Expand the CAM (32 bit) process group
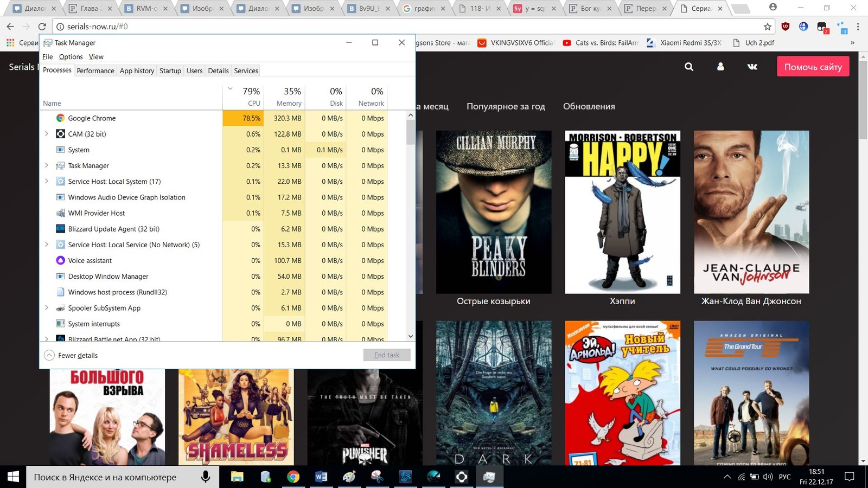 point(46,134)
